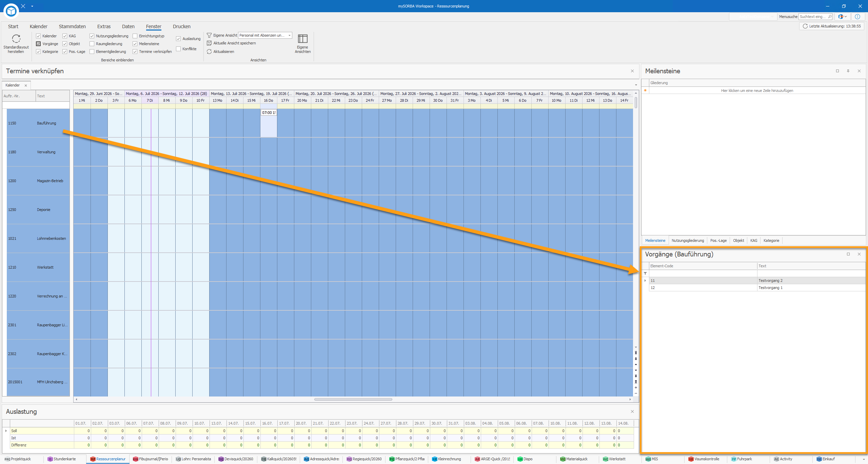Open the Drucken ribbon tab
Image resolution: width=868 pixels, height=464 pixels.
click(x=182, y=26)
